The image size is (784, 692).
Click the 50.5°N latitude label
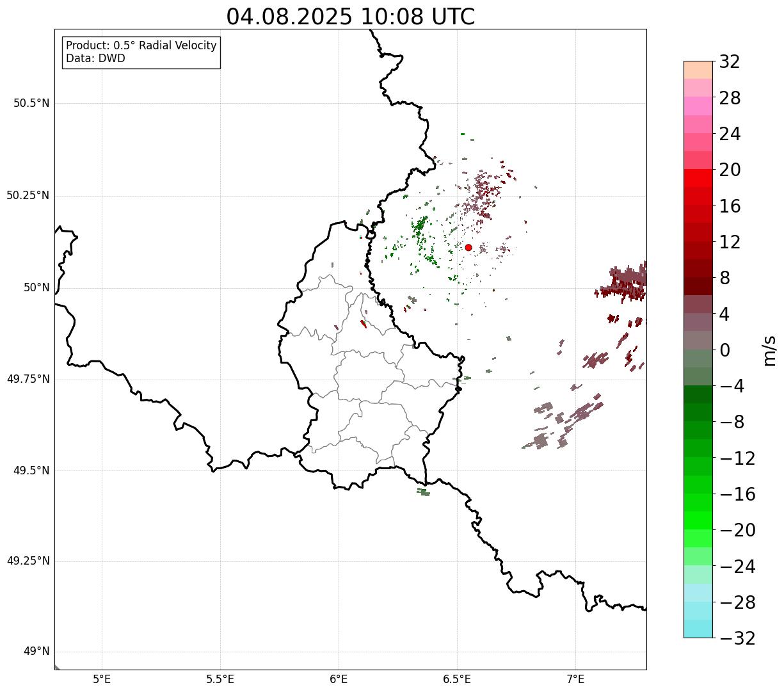coord(31,103)
